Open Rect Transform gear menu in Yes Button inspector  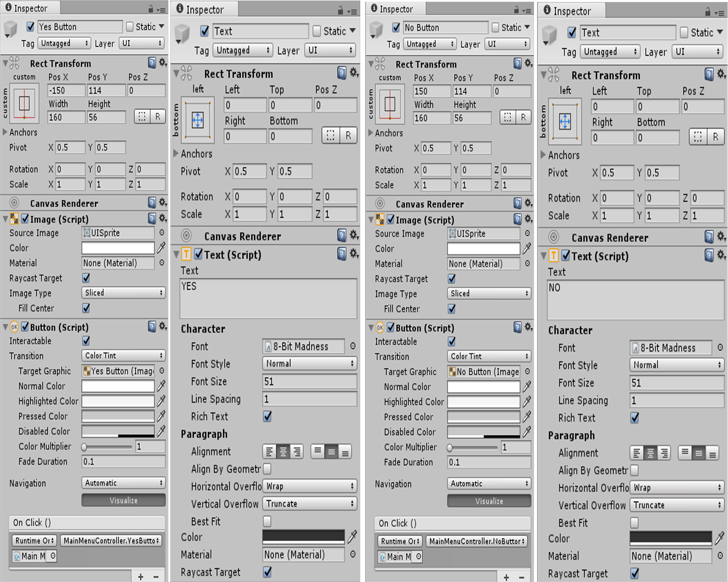163,63
